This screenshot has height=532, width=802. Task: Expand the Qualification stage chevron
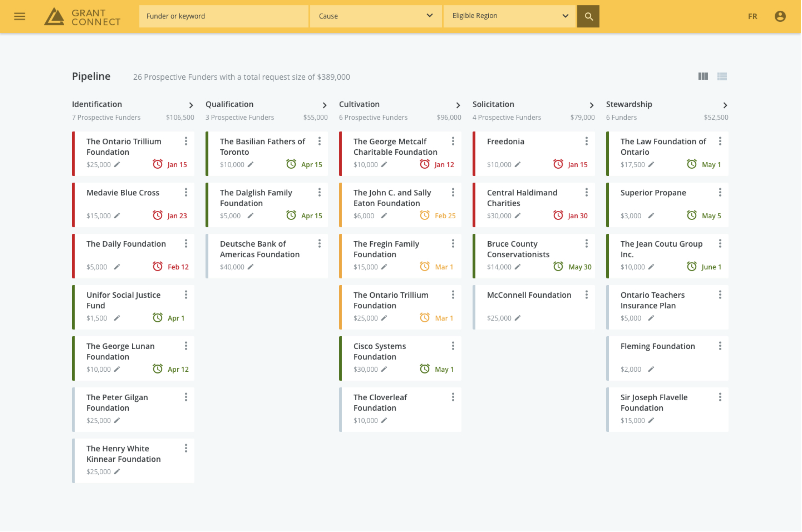[x=325, y=105]
